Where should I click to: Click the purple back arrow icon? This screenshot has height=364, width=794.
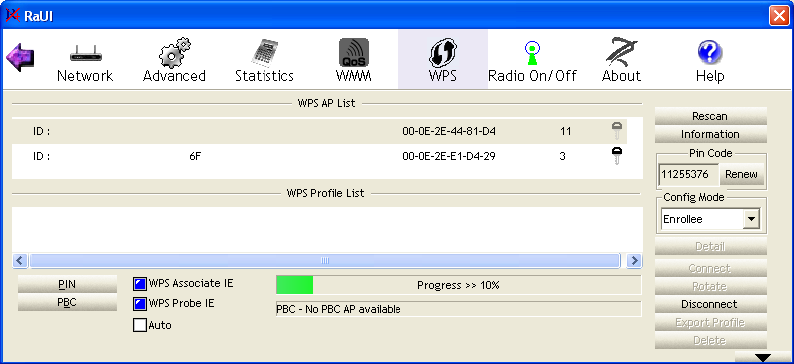click(20, 57)
